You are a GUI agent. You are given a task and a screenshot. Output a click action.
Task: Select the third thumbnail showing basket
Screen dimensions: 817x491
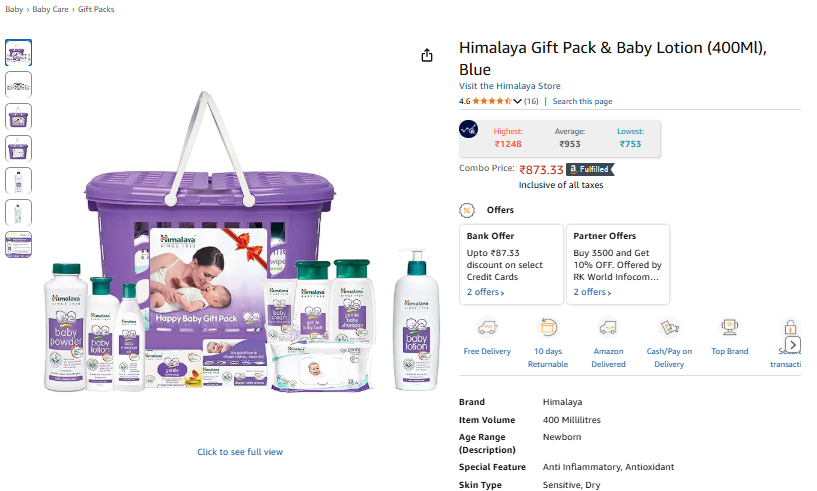coord(19,117)
